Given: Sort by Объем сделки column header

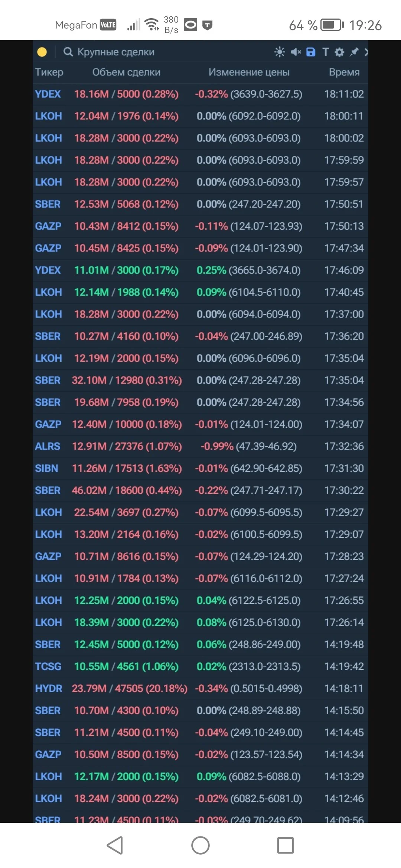Looking at the screenshot, I should 126,72.
